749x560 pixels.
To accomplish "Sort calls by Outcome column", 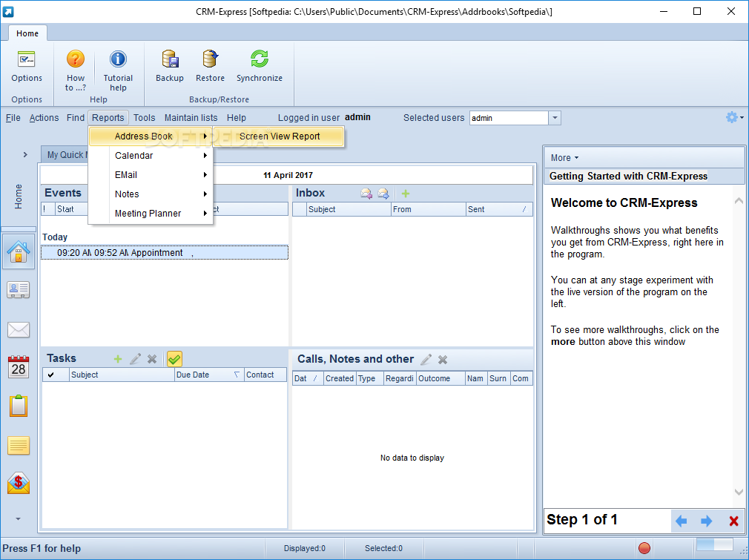I will [441, 378].
